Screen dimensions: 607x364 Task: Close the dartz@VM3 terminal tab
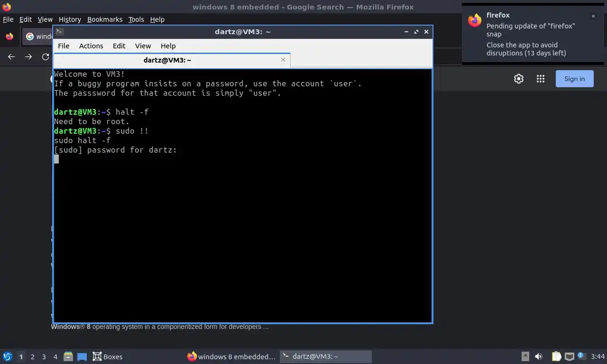[283, 60]
